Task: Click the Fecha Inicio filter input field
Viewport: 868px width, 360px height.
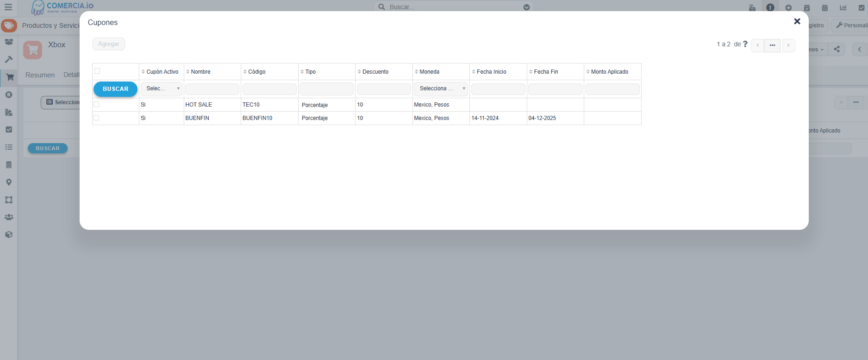Action: (x=498, y=89)
